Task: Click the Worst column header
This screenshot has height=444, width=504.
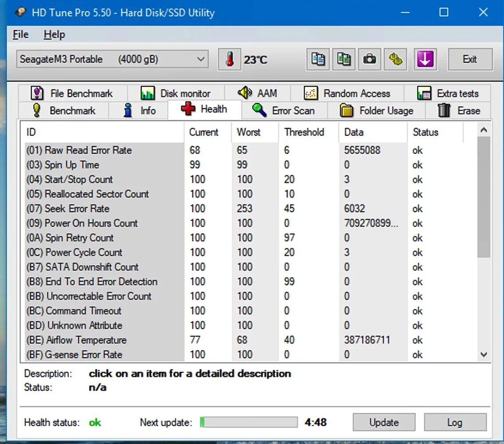Action: point(255,132)
